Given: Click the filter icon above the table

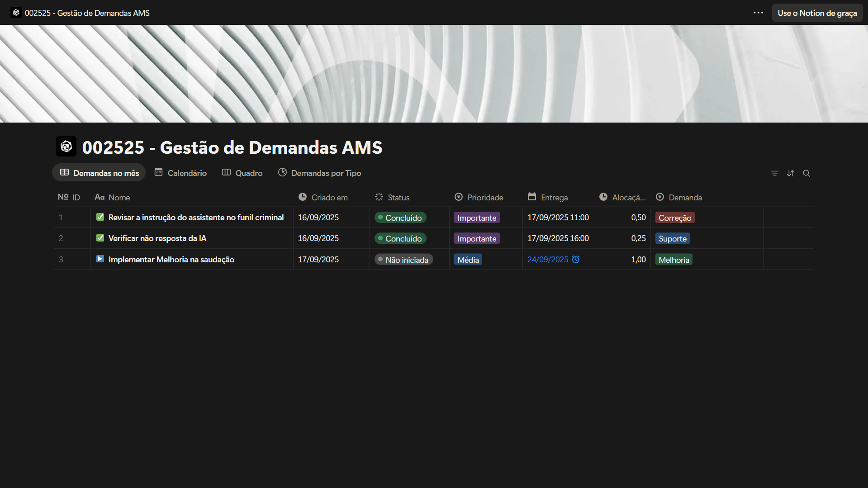Looking at the screenshot, I should [x=774, y=173].
